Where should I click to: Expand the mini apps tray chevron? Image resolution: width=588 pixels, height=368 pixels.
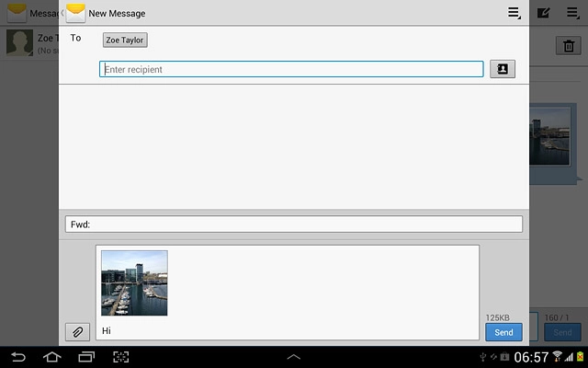(x=294, y=357)
